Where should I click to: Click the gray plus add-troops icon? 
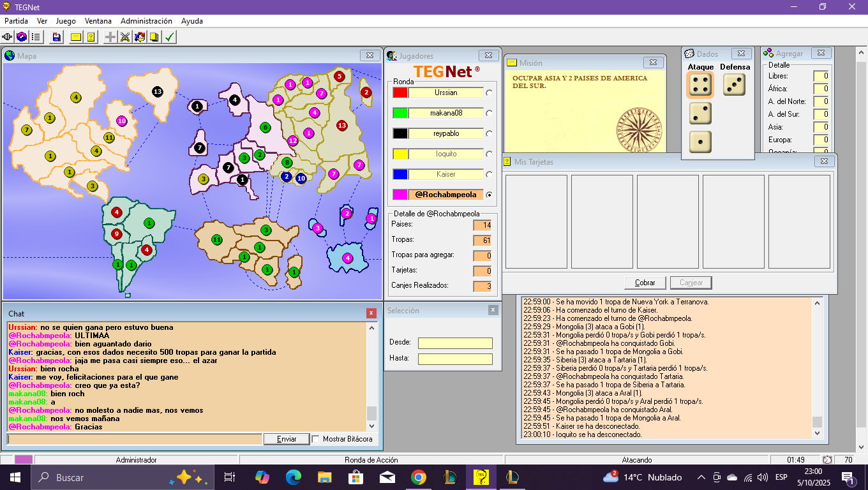(110, 37)
